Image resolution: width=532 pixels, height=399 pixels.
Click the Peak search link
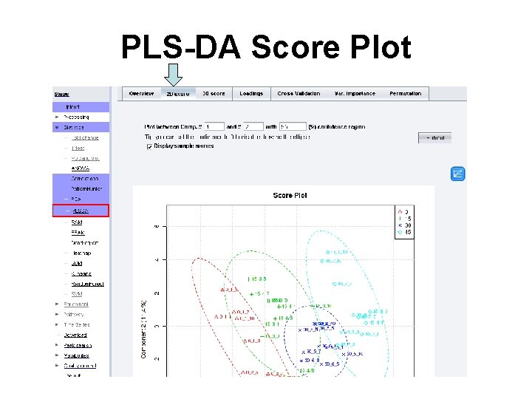[x=78, y=345]
